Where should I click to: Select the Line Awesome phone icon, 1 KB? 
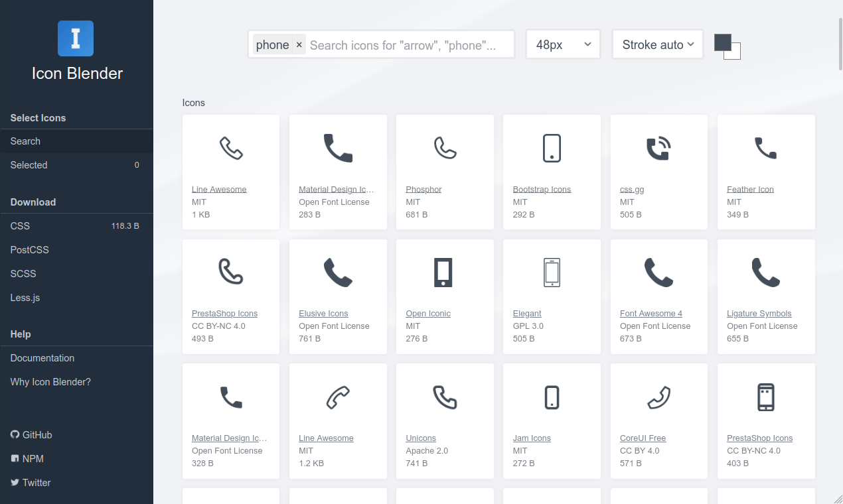(x=231, y=148)
